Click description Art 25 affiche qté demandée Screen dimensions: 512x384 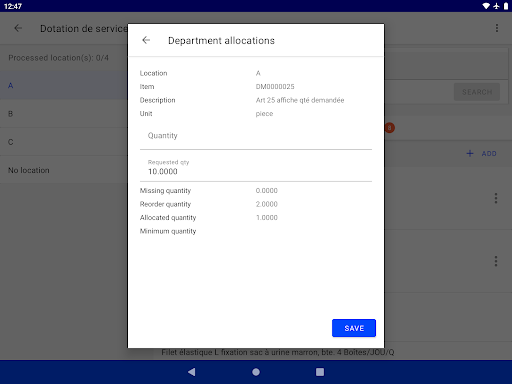[x=300, y=100]
